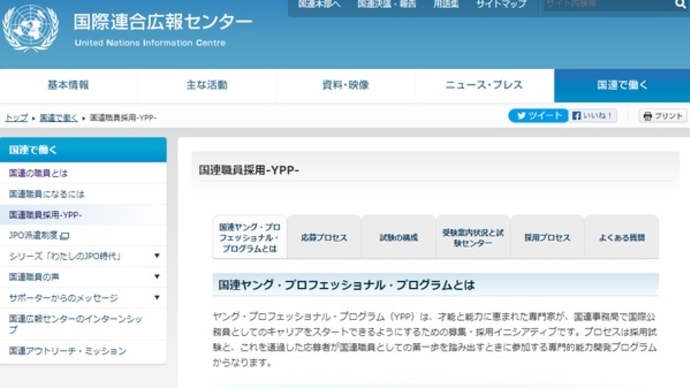
Task: Open サイトマップ top link
Action: [501, 4]
